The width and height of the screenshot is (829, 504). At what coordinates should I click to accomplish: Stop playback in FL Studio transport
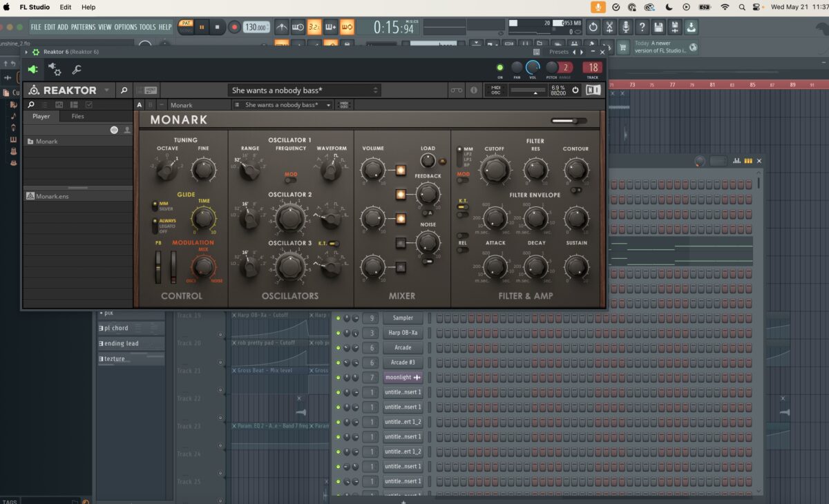218,28
